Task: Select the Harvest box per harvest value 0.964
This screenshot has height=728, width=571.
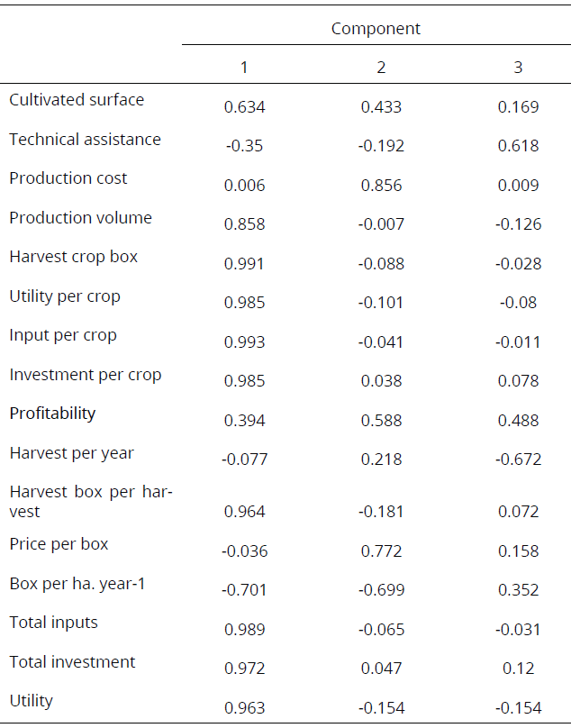Action: click(x=244, y=512)
